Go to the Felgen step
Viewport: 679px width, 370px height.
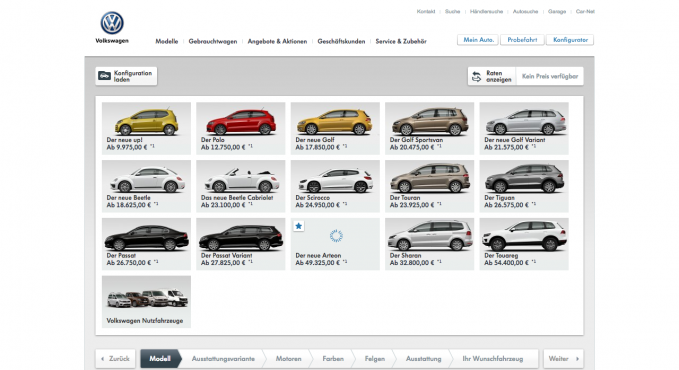tap(375, 359)
